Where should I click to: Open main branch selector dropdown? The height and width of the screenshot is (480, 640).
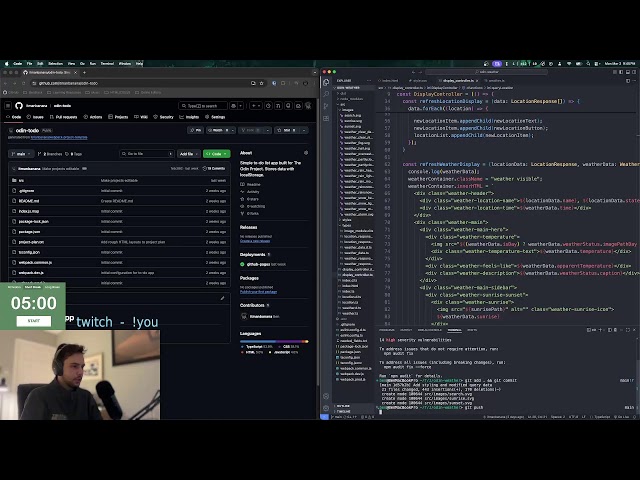click(21, 154)
